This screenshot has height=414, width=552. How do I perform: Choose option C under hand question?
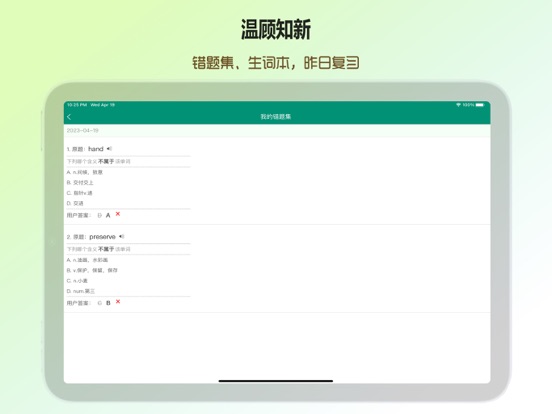(79, 193)
